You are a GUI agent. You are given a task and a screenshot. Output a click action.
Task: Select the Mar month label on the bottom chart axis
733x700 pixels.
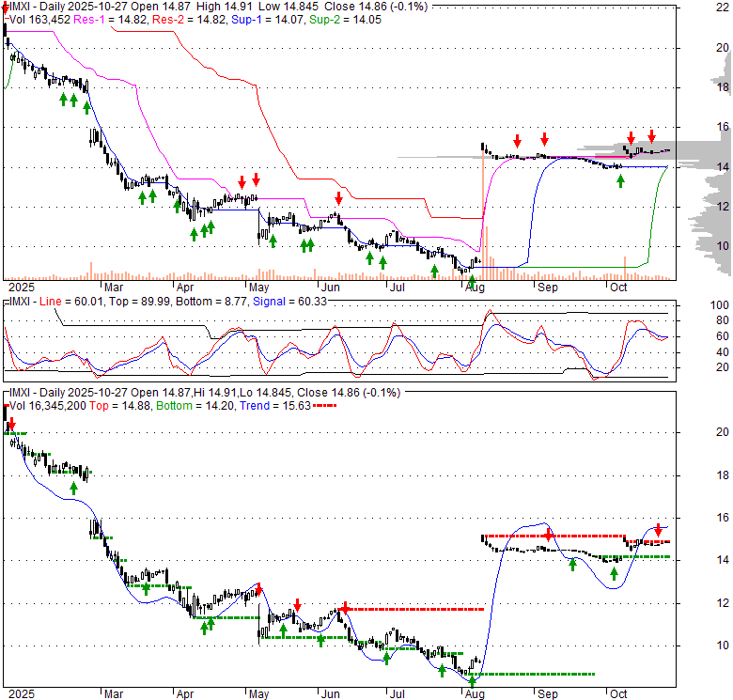click(113, 693)
